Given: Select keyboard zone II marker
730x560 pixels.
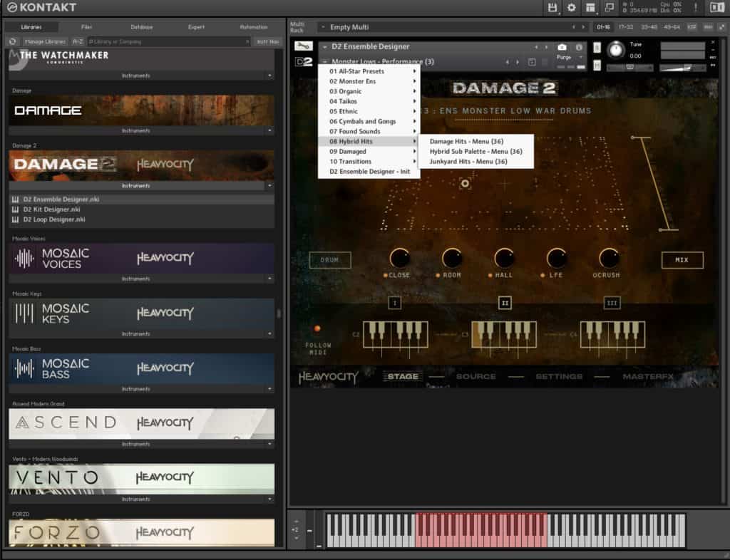Looking at the screenshot, I should [505, 304].
